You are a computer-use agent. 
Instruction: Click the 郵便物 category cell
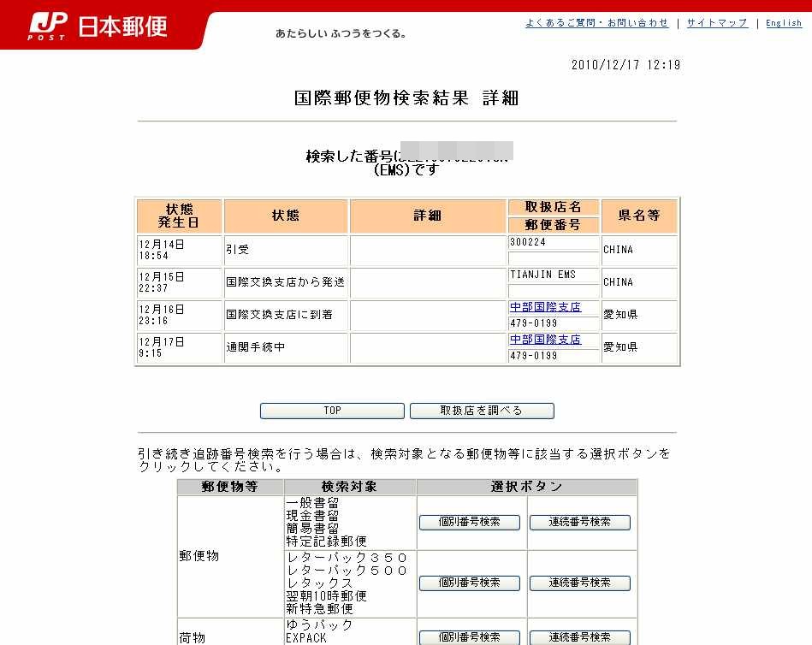tap(230, 557)
